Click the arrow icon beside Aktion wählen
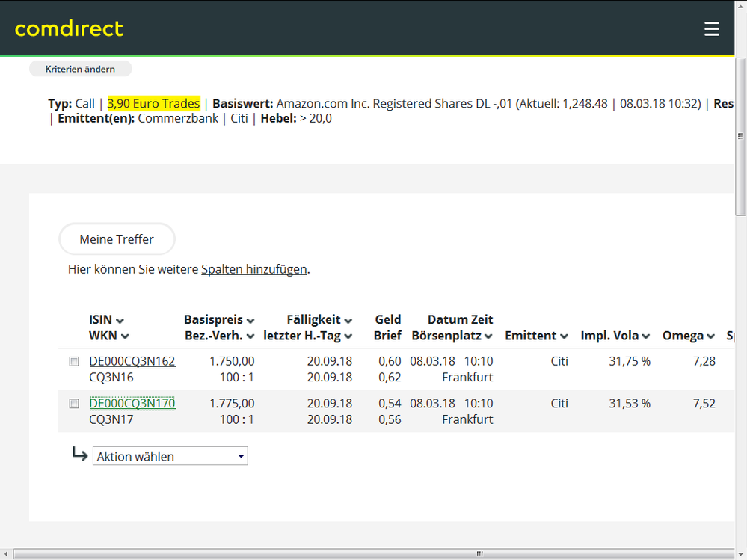The image size is (747, 560). (79, 454)
